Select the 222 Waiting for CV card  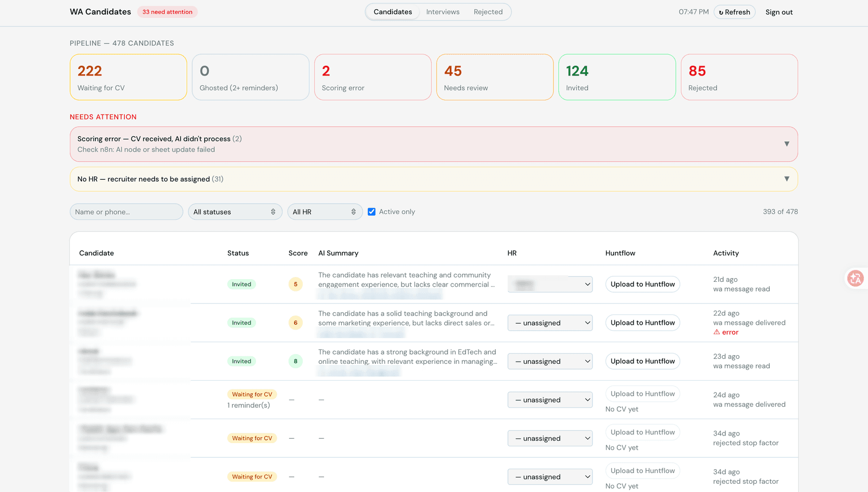(x=129, y=77)
